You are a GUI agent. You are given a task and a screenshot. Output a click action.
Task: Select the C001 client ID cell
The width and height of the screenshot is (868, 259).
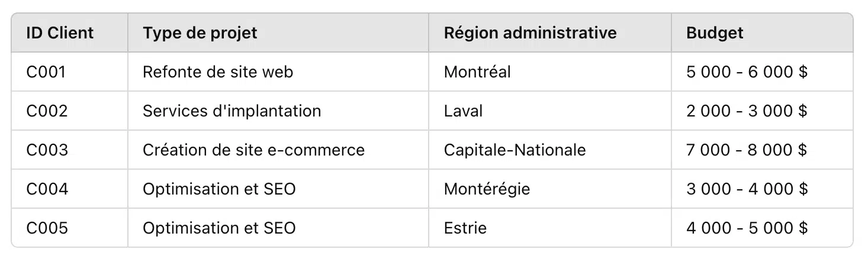[x=70, y=72]
